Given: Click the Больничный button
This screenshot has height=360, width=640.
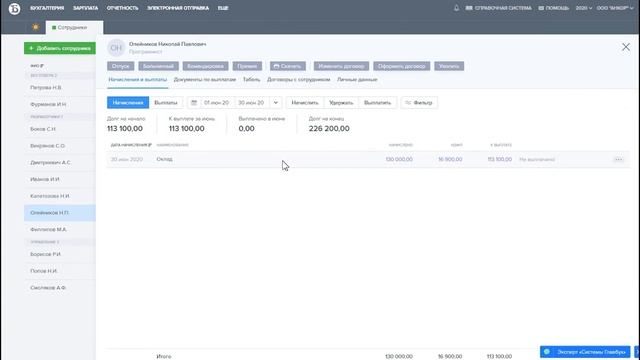Looking at the screenshot, I should 158,66.
